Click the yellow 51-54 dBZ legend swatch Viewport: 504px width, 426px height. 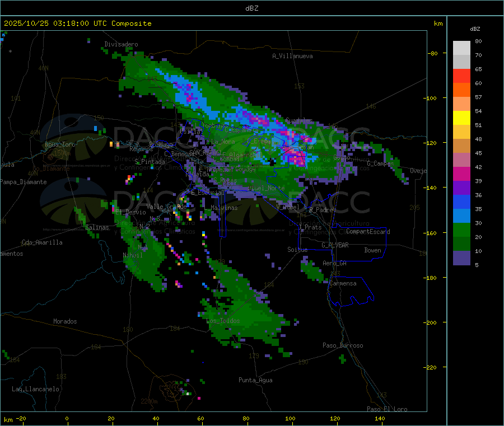[x=461, y=118]
